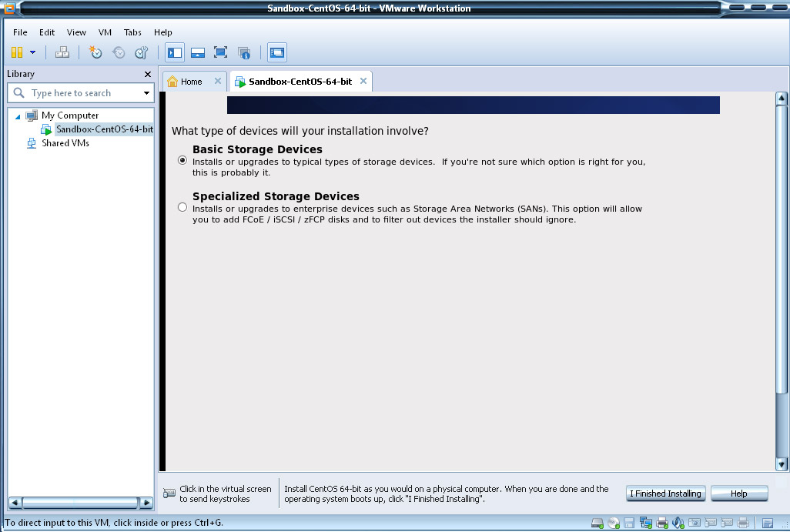
Task: Open the library search filter dropdown
Action: click(146, 92)
